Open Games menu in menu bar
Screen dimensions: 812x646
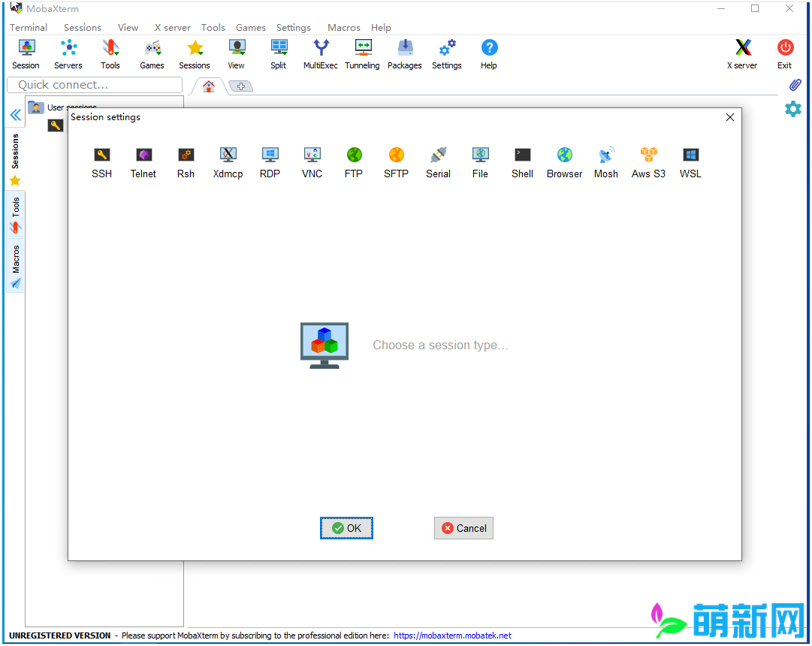(251, 28)
